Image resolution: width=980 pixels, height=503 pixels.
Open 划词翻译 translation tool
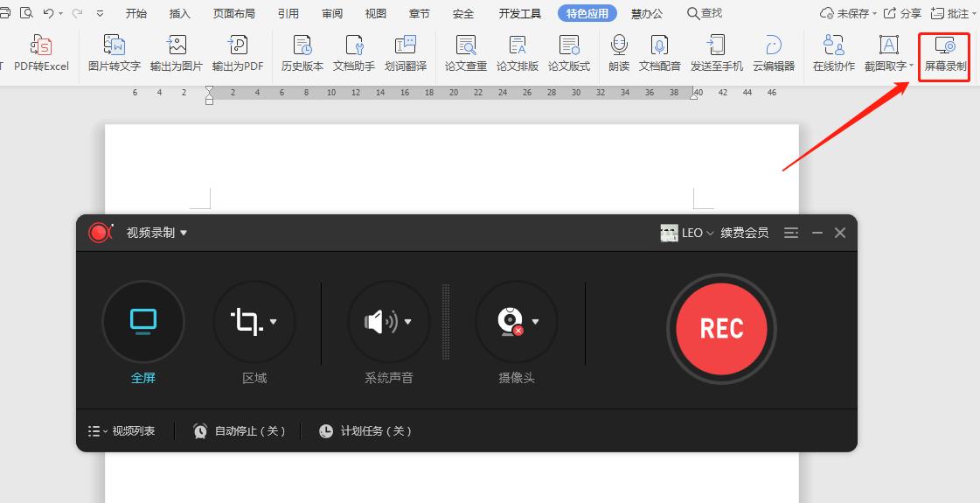coord(406,47)
